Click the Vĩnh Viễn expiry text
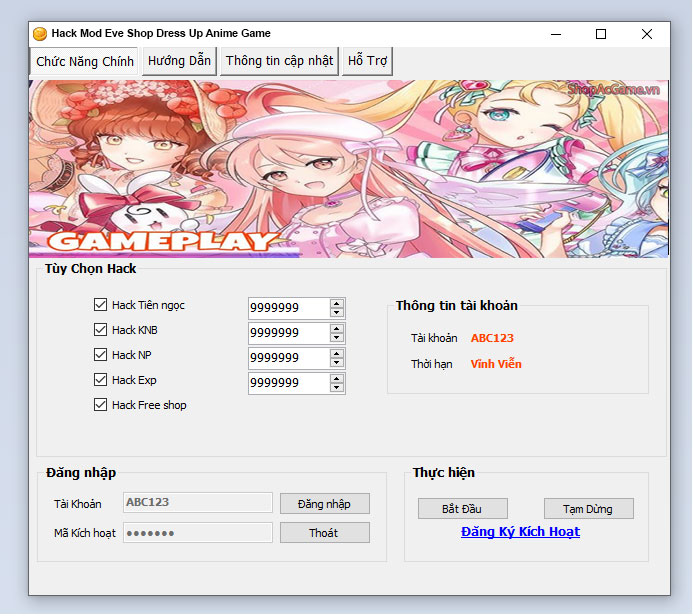Image resolution: width=693 pixels, height=616 pixels. [x=496, y=364]
